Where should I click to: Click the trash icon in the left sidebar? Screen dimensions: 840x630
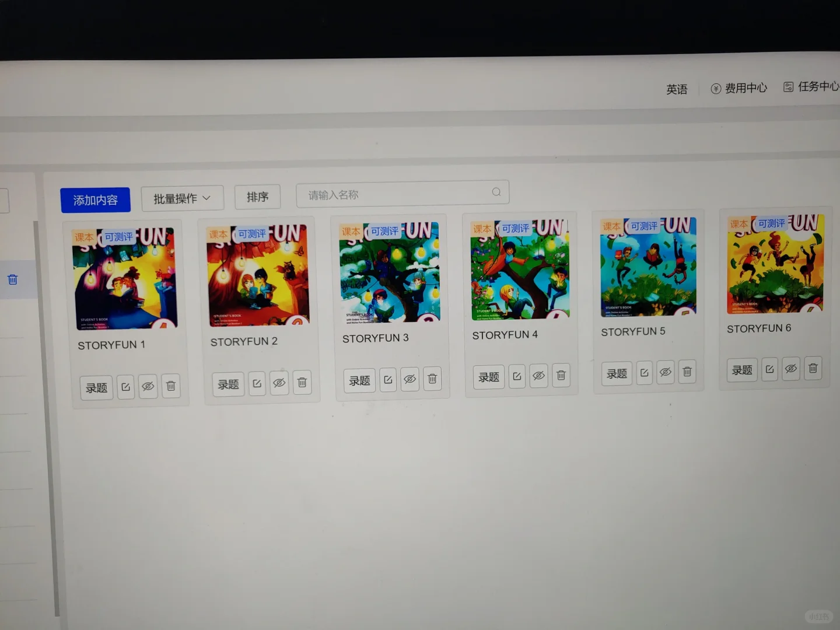pos(13,279)
